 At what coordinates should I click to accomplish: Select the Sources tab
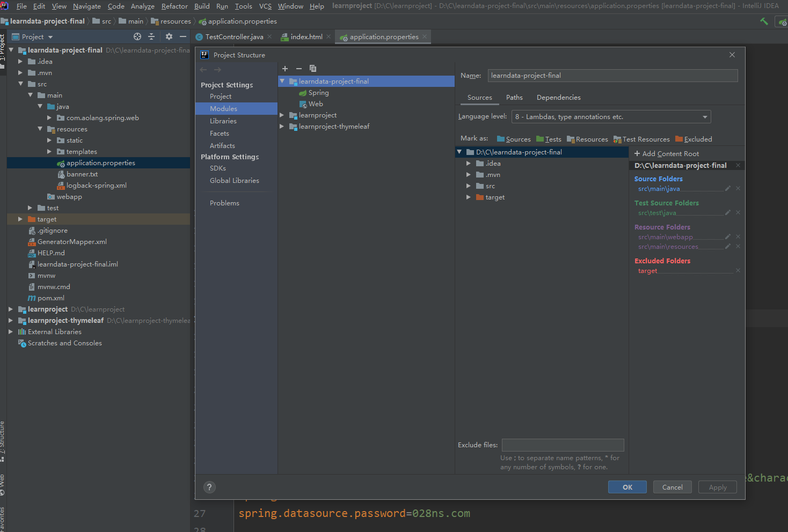(480, 97)
